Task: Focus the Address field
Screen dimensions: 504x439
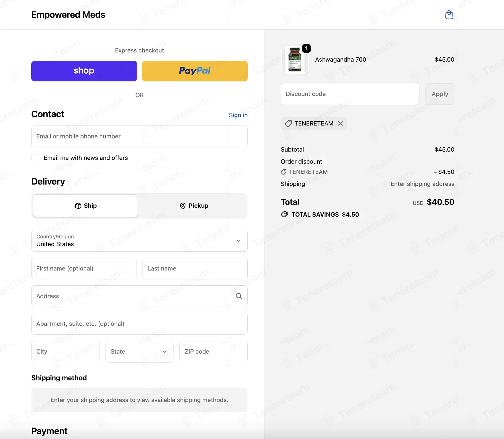Action: [x=139, y=296]
